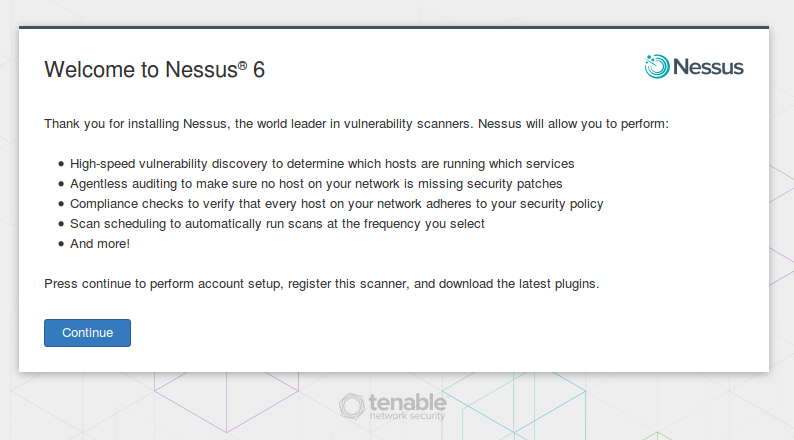This screenshot has width=794, height=440.
Task: Click the Continue button
Action: (x=87, y=333)
